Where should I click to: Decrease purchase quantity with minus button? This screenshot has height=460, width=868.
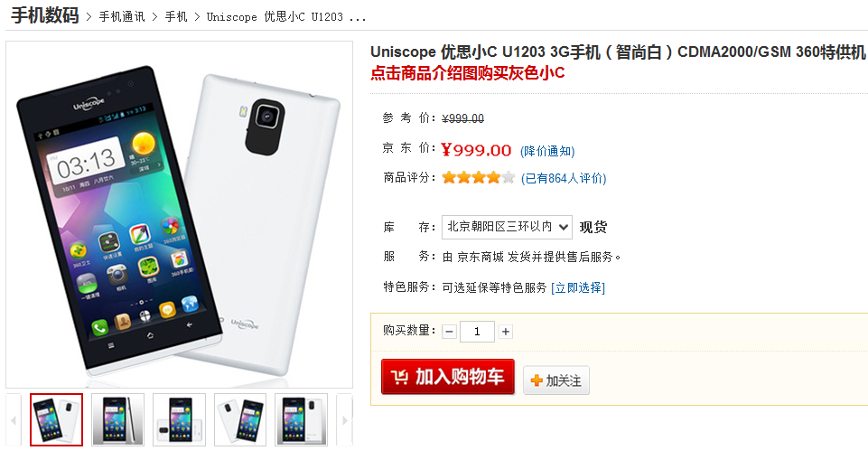450,332
